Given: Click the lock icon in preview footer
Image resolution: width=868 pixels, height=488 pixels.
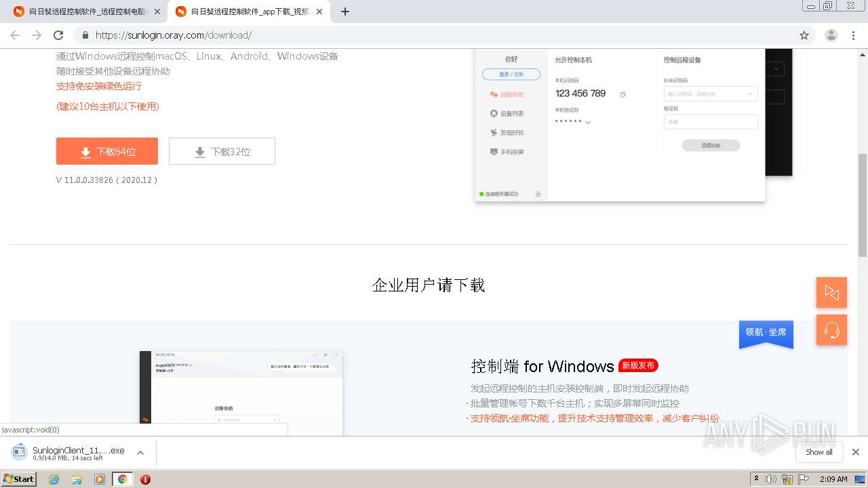Looking at the screenshot, I should pos(538,194).
